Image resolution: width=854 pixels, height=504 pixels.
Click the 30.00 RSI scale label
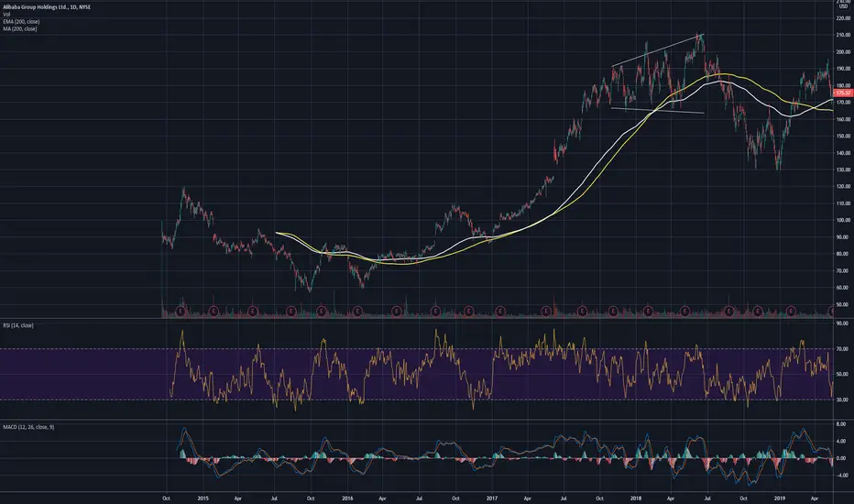click(x=842, y=400)
